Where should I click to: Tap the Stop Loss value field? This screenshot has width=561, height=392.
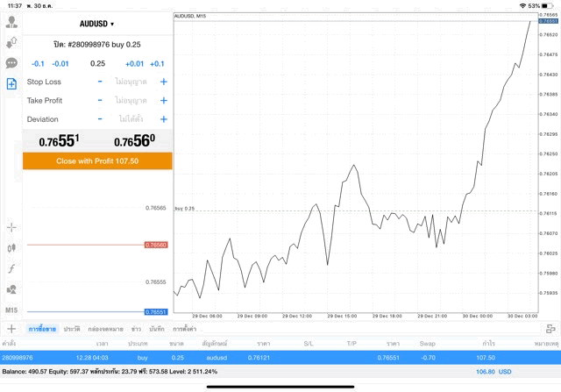(x=131, y=82)
